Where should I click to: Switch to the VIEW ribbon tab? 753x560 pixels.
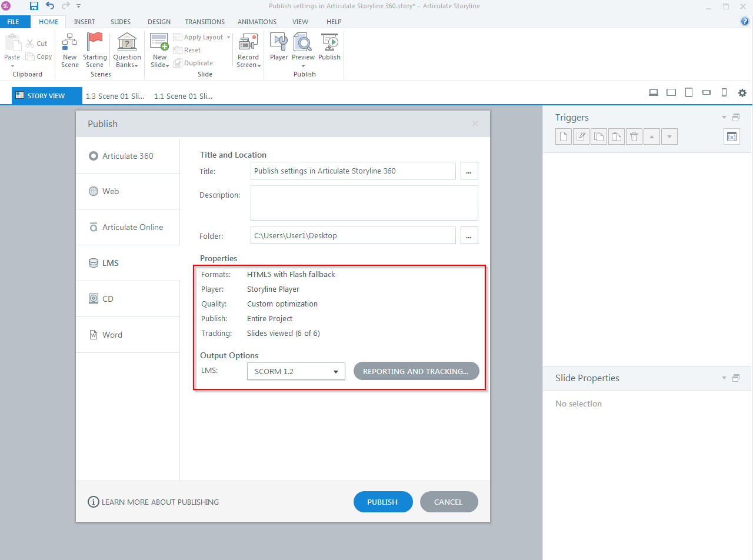pos(300,22)
